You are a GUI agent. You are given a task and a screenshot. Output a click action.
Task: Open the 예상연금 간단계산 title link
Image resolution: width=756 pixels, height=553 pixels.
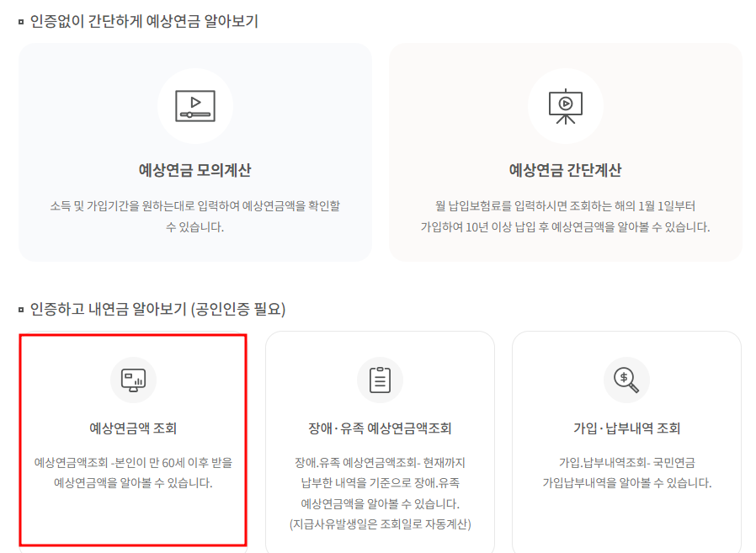[x=565, y=170]
